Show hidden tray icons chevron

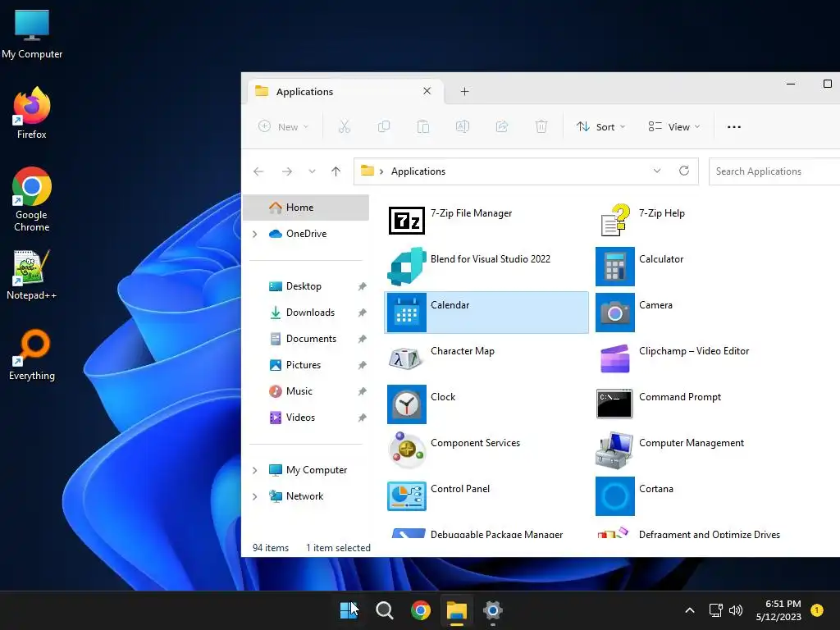(690, 610)
